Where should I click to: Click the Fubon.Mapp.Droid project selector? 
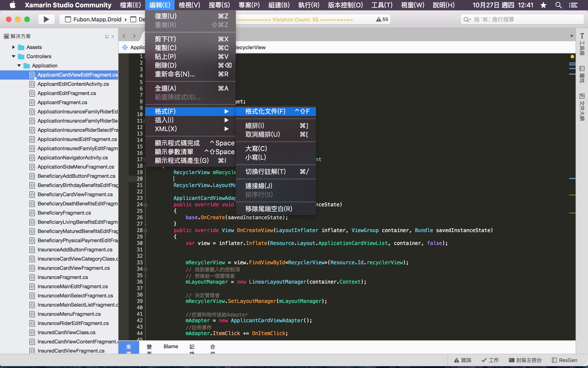click(93, 20)
